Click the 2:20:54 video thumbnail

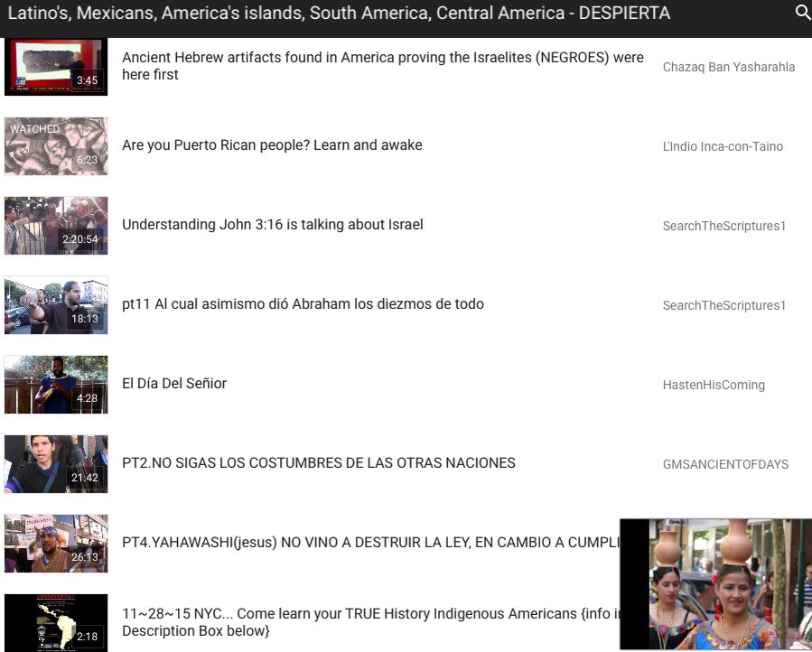[55, 226]
